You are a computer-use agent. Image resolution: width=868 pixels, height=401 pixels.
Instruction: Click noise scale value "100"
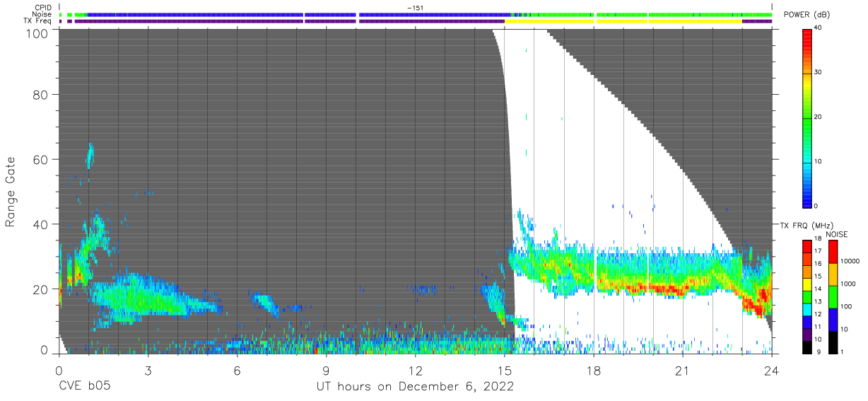coord(845,307)
